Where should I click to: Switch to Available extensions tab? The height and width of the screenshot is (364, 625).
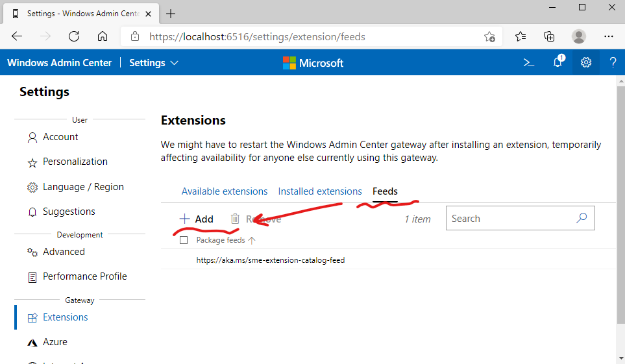[225, 191]
